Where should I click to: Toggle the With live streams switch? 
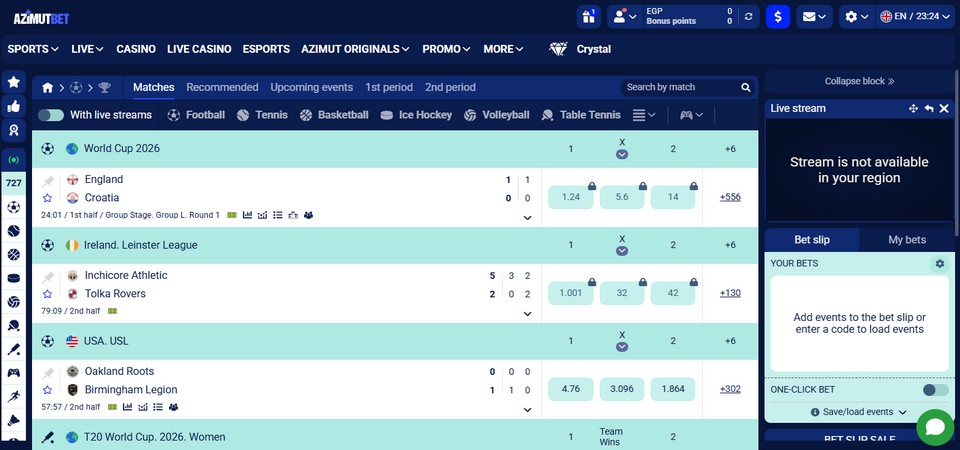(x=51, y=115)
